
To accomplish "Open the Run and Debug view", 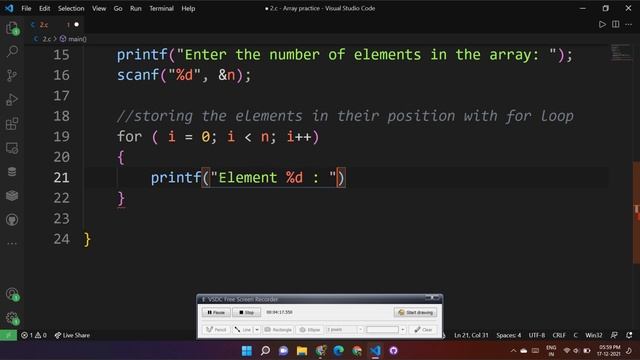I will coord(12,100).
